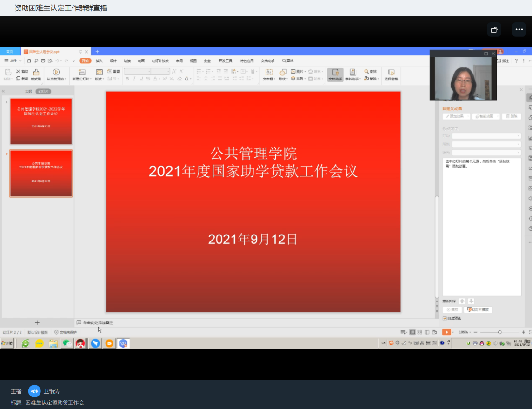
Task: Click the Windows Start (开始) button
Action: (x=7, y=343)
